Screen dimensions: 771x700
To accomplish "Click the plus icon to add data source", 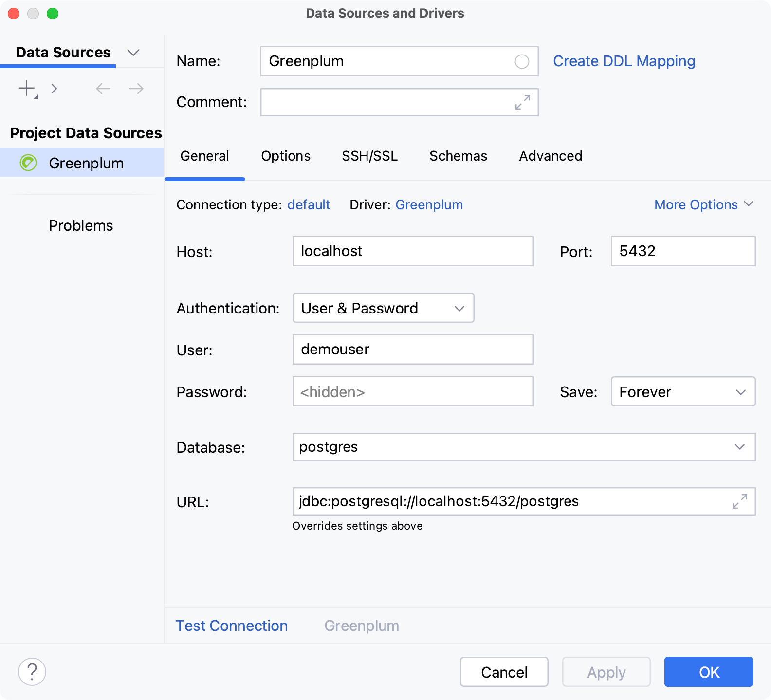I will 27,89.
